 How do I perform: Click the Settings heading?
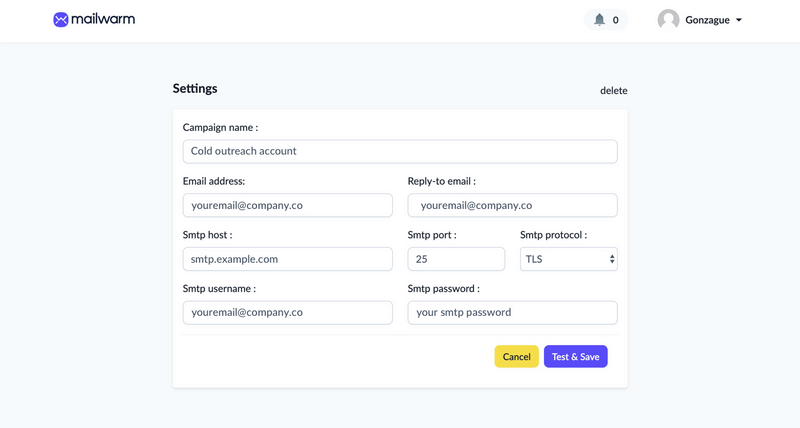click(195, 88)
